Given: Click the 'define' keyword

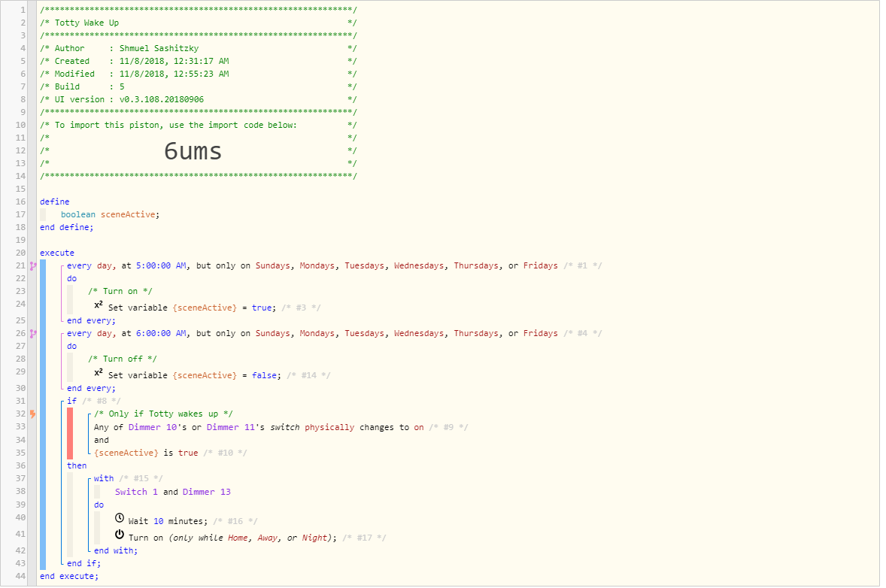Looking at the screenshot, I should 55,202.
